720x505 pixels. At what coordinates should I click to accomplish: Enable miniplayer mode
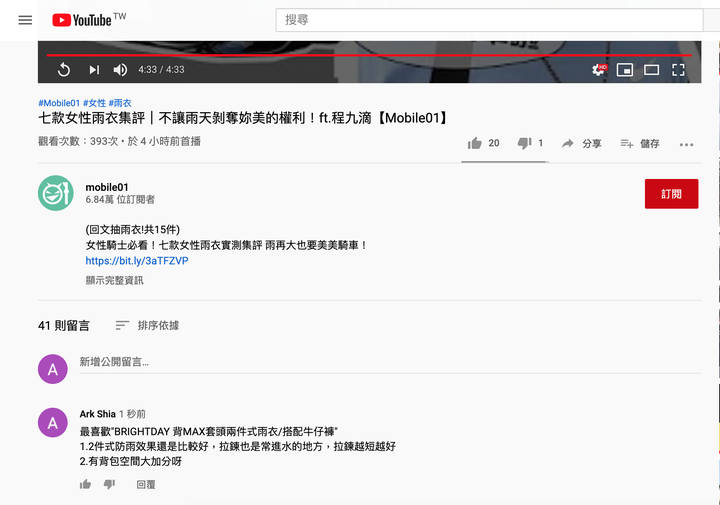[624, 70]
